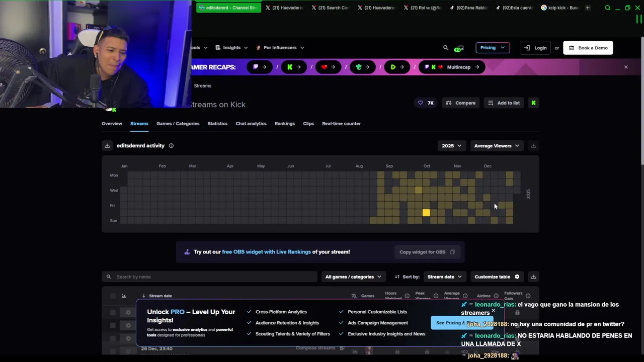The width and height of the screenshot is (644, 362).
Task: Click the icon beside the header checkbox
Action: coord(124,296)
